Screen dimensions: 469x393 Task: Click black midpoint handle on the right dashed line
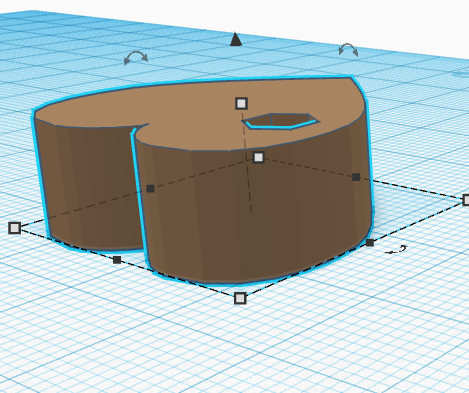pos(356,177)
